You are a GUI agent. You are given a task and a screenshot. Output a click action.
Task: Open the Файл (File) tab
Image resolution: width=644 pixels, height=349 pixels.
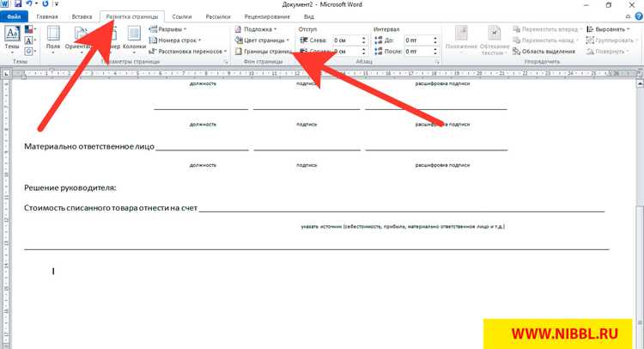click(x=14, y=17)
